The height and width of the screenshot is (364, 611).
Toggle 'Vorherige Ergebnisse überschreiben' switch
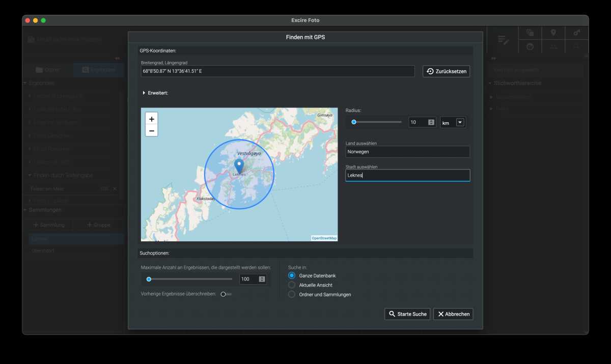tap(226, 294)
